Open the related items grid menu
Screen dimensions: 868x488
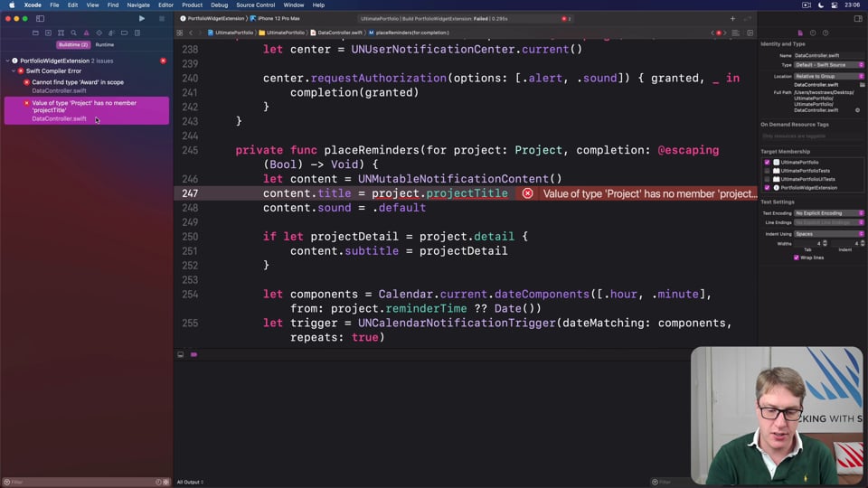[x=180, y=33]
